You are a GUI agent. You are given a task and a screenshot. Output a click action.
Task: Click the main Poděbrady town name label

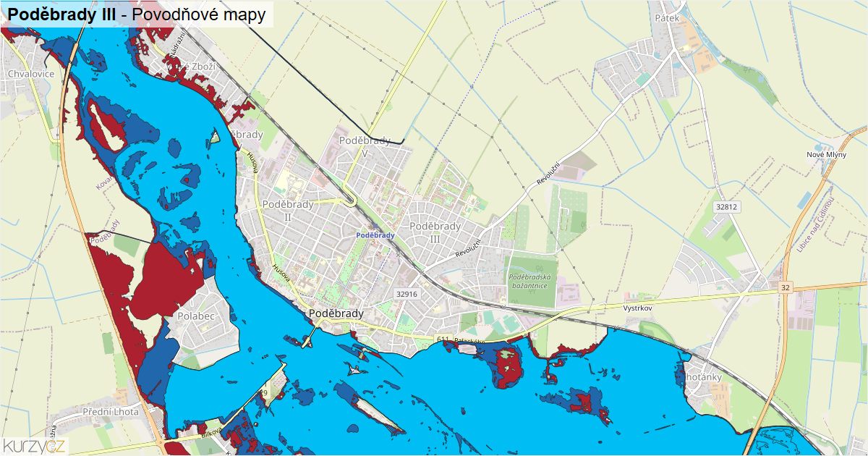336,313
